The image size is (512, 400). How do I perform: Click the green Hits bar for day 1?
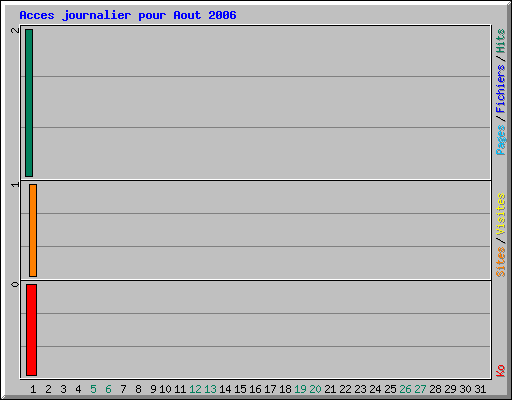tap(29, 103)
